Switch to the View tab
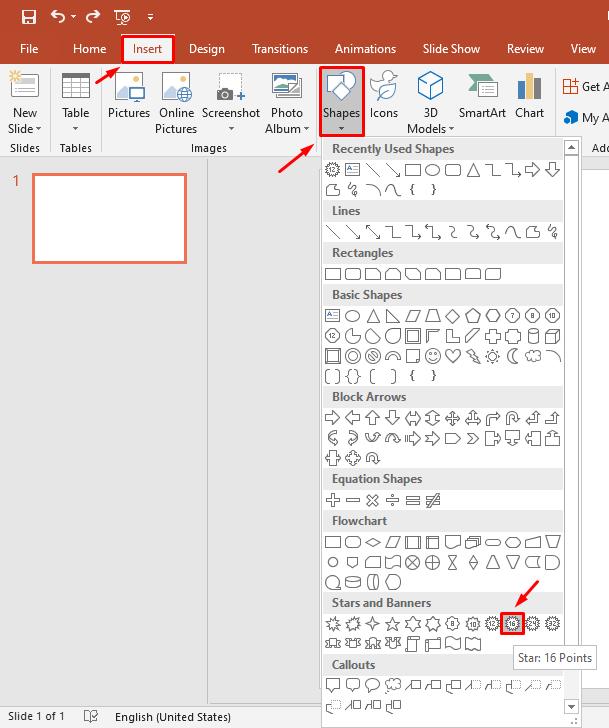This screenshot has width=609, height=728. pos(583,49)
